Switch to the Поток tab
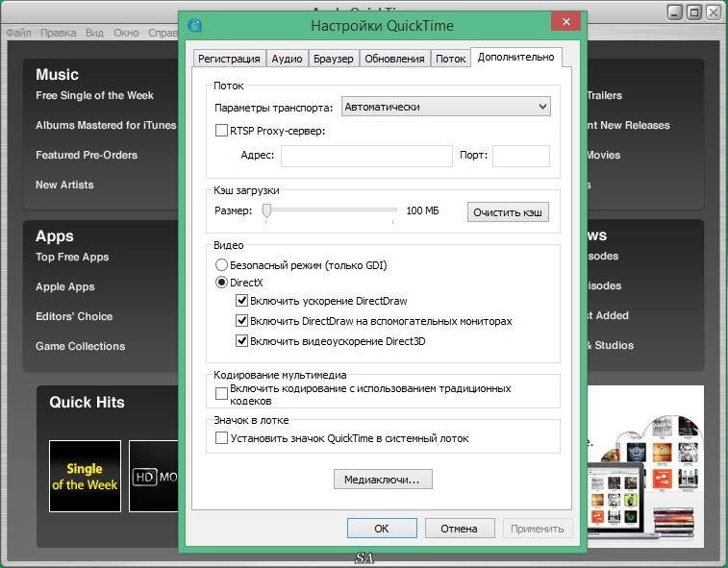Viewport: 728px width, 568px height. [450, 59]
